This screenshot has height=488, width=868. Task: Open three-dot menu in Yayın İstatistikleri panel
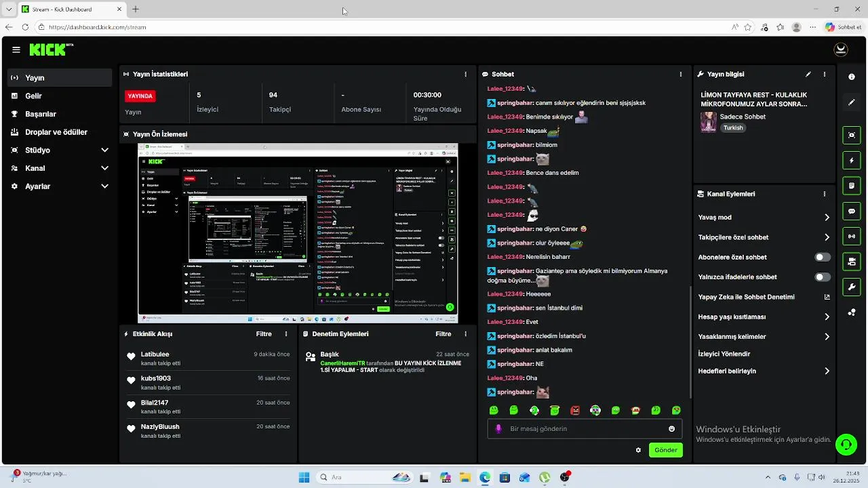465,74
